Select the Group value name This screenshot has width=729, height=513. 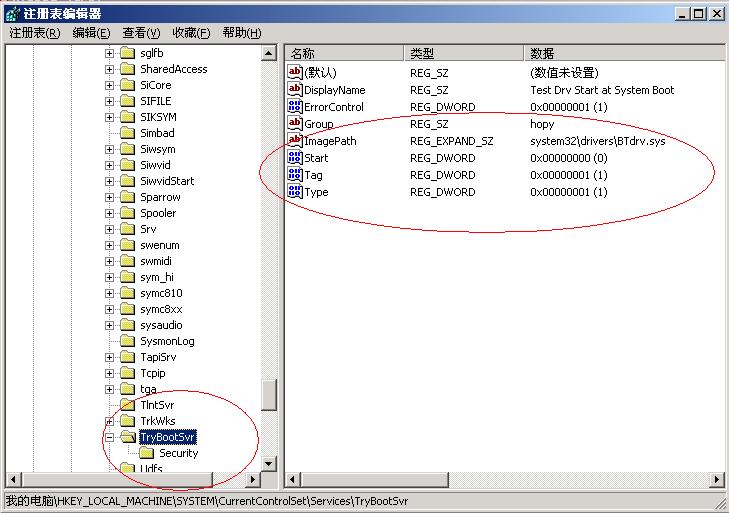coord(319,124)
